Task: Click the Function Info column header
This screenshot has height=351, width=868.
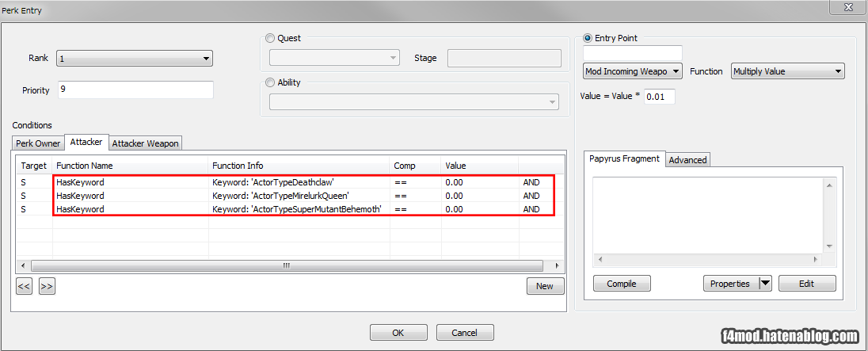Action: (299, 166)
